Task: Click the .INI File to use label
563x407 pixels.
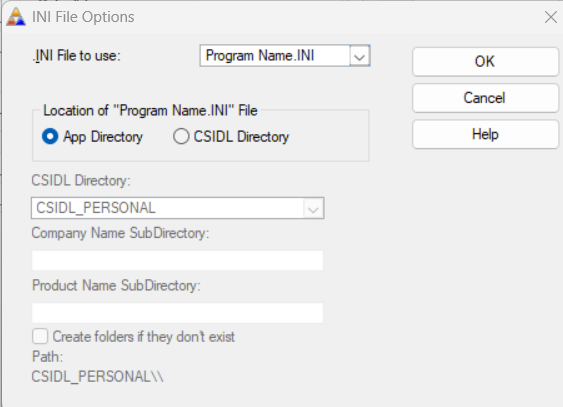Action: click(x=76, y=56)
